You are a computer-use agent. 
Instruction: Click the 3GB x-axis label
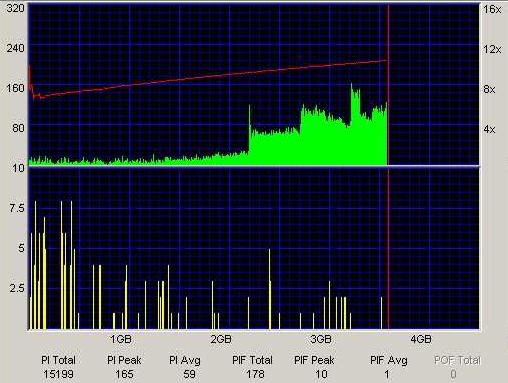[321, 339]
